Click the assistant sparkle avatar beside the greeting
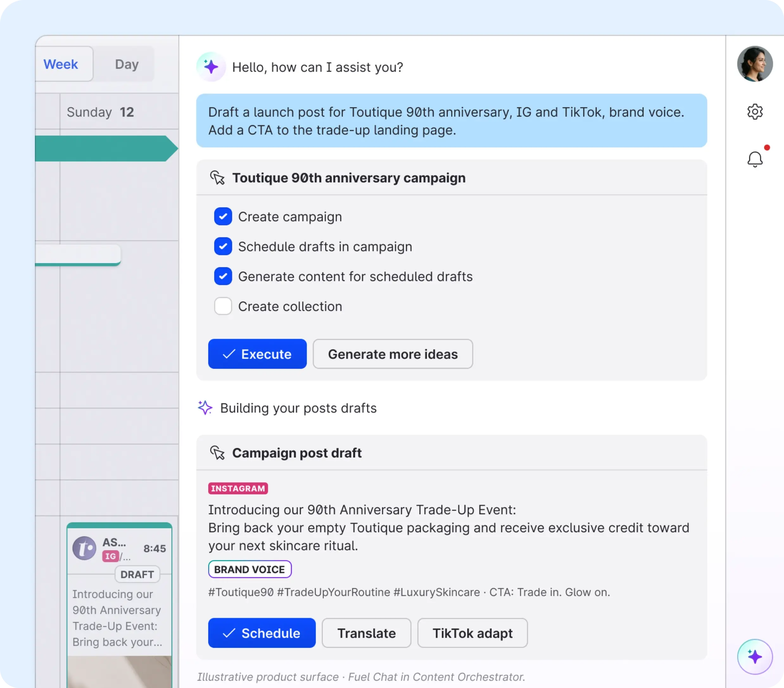This screenshot has width=784, height=688. tap(211, 67)
